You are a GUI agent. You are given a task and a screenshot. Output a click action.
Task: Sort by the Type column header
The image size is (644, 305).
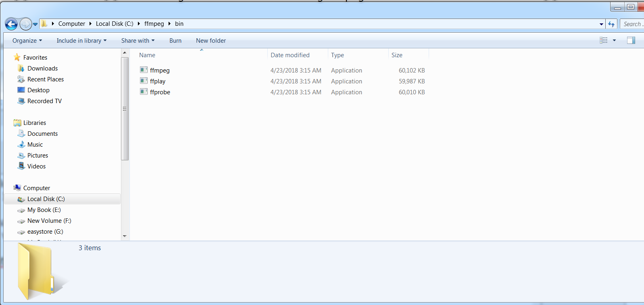(338, 55)
